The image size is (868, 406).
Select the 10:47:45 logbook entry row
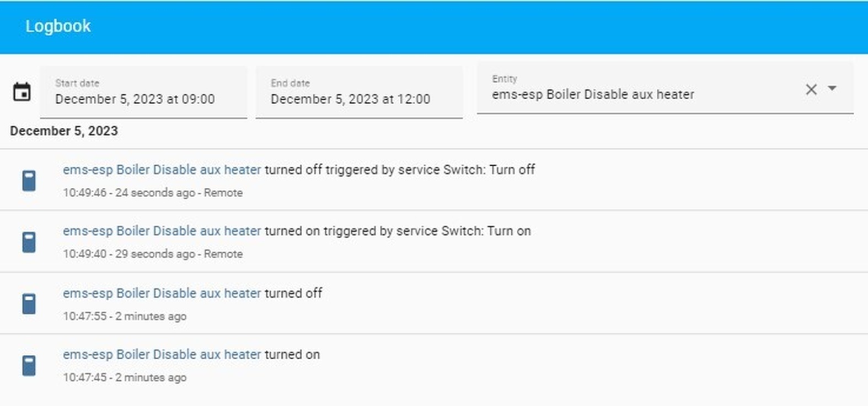point(434,365)
